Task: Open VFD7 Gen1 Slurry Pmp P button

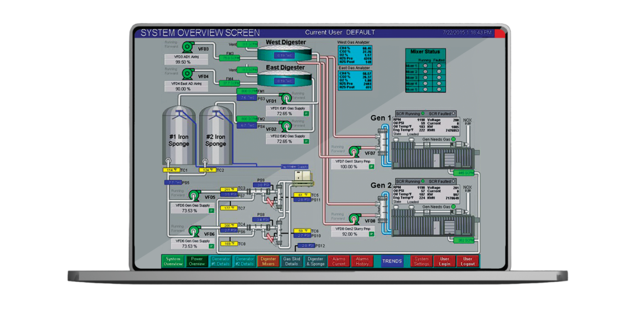Action: (371, 167)
